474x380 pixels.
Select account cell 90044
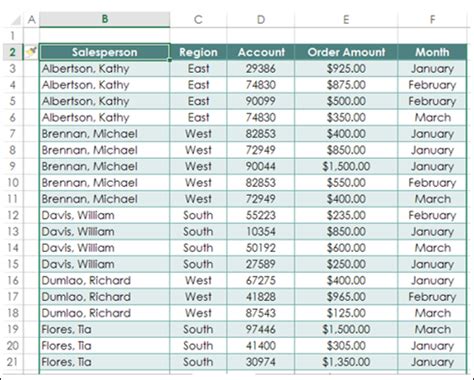tap(261, 166)
